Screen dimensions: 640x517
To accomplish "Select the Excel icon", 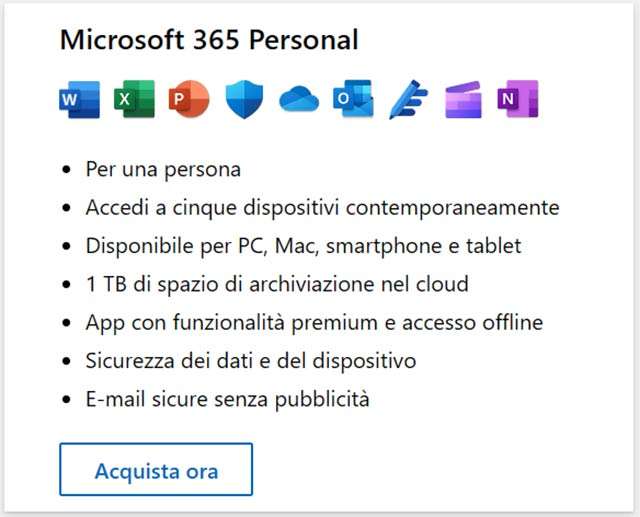I will click(x=133, y=100).
